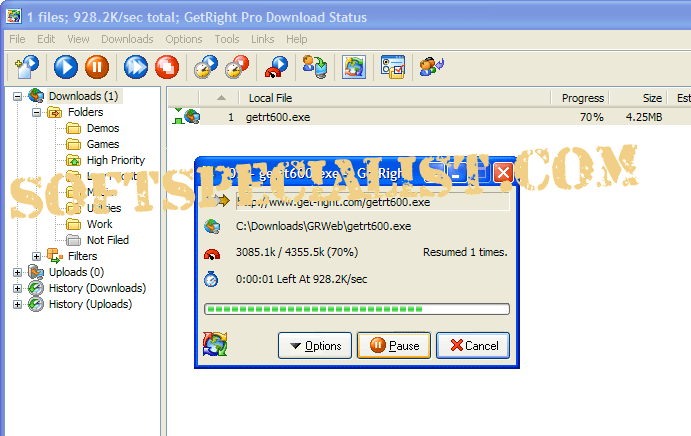Expand the Filters tree node
Screen dimensions: 691x436
click(x=37, y=256)
